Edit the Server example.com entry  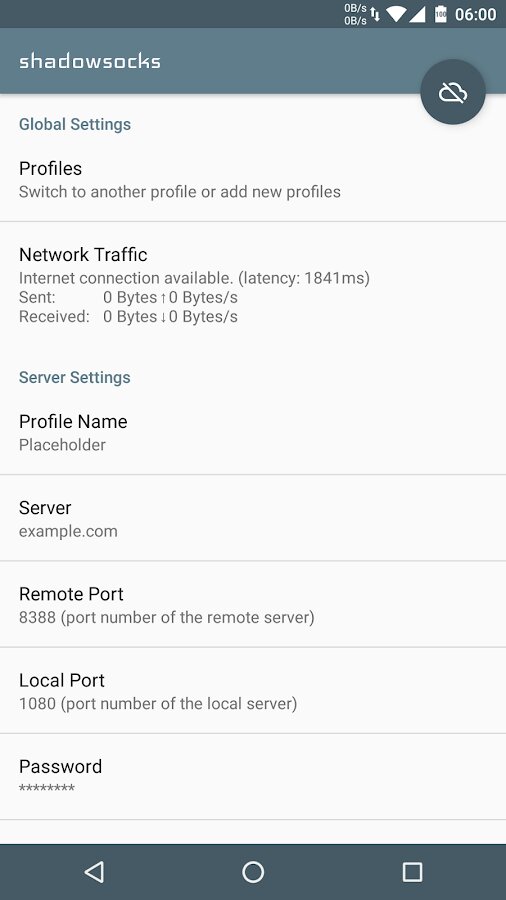(x=253, y=518)
